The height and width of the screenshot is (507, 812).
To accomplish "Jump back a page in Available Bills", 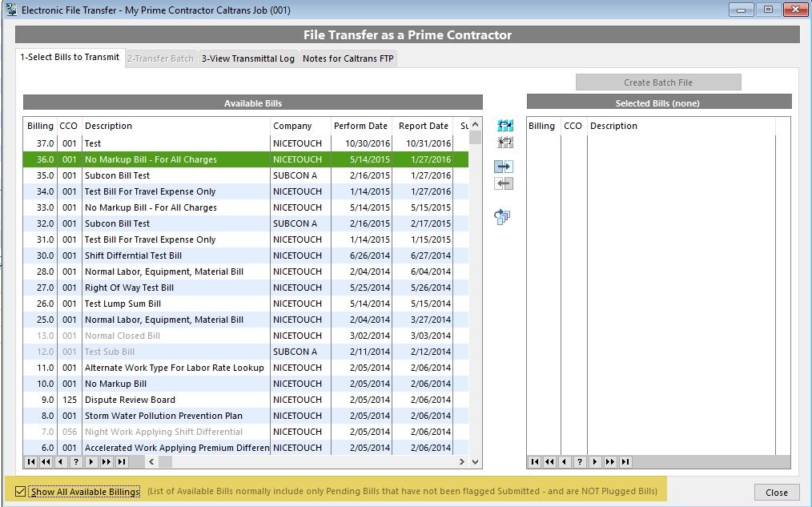I will point(46,462).
